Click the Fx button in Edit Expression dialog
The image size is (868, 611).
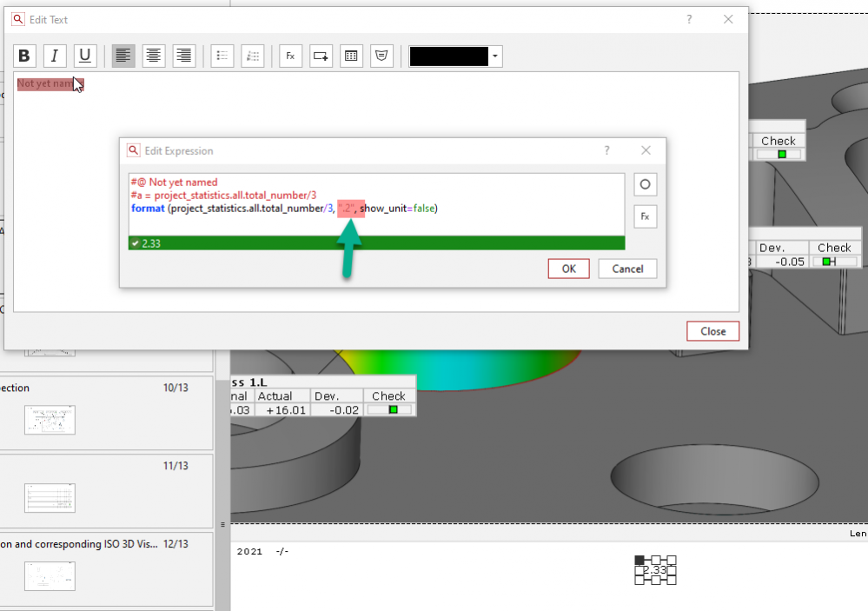(x=645, y=216)
